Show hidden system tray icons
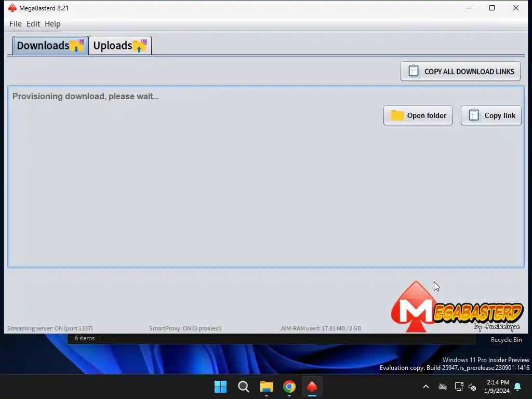Viewport: 532px width, 399px height. [x=426, y=387]
